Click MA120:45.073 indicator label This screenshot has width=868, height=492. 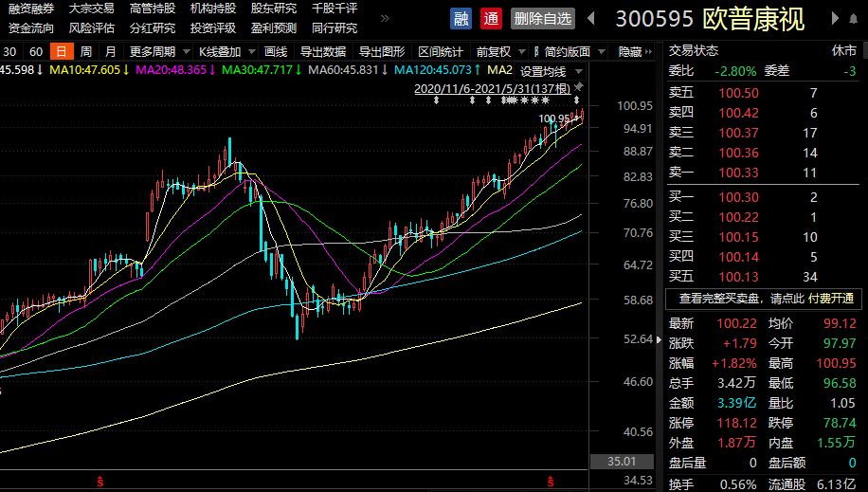click(x=438, y=70)
